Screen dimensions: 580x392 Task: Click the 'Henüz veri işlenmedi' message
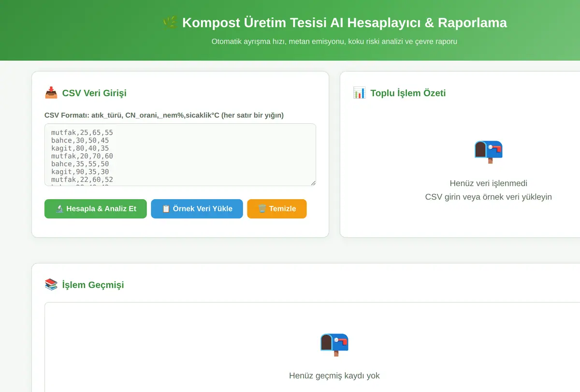(x=488, y=183)
